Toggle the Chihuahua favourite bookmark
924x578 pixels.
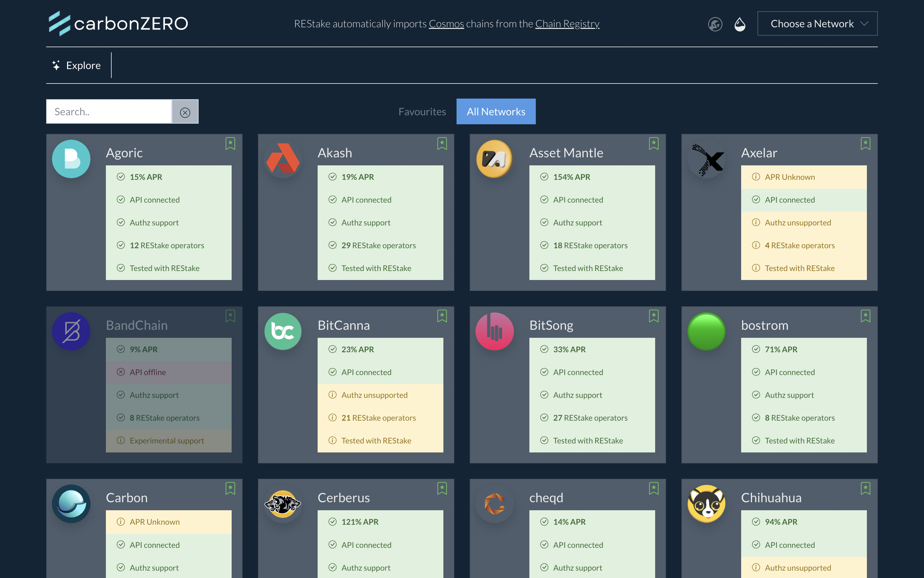[x=865, y=488]
